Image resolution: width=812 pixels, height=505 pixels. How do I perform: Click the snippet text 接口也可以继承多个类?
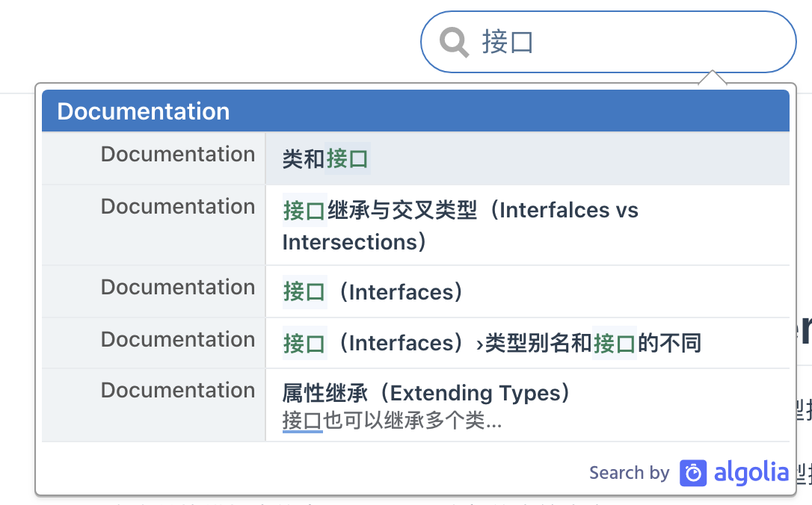pos(392,421)
